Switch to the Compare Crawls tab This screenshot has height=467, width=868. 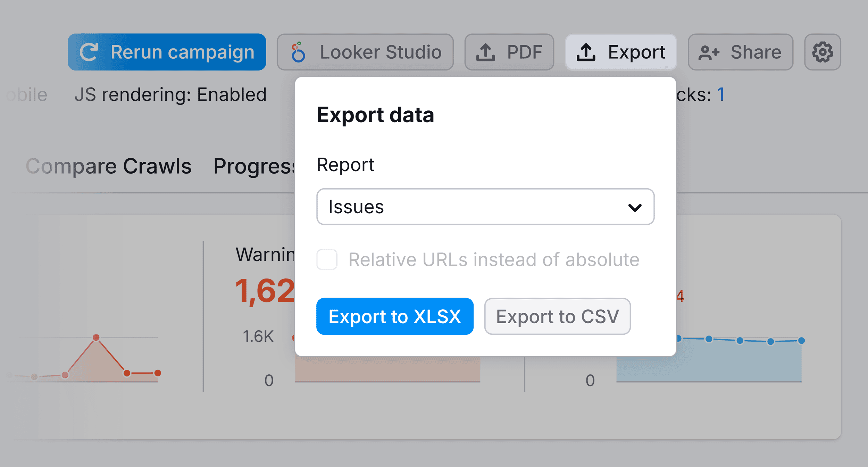108,166
